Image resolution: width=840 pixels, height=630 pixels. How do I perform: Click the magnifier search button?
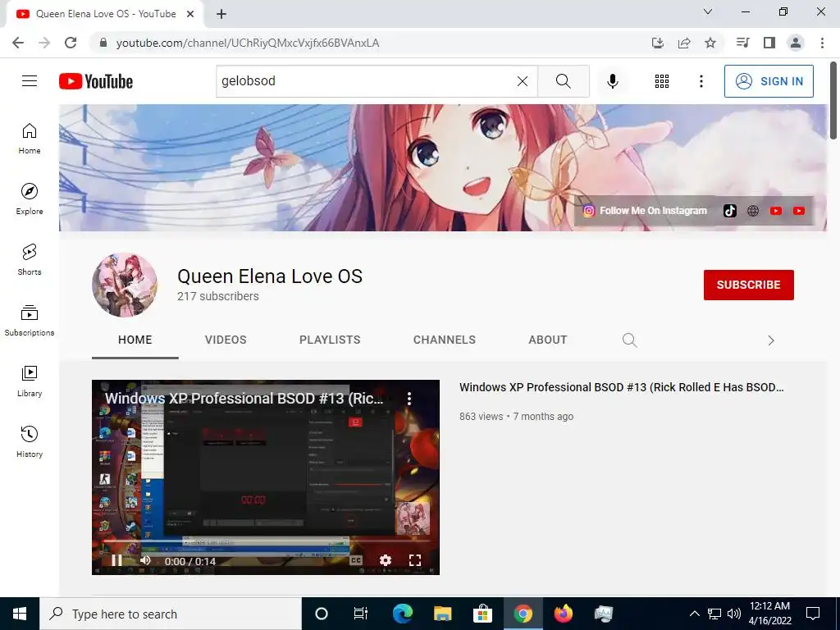[x=563, y=81]
